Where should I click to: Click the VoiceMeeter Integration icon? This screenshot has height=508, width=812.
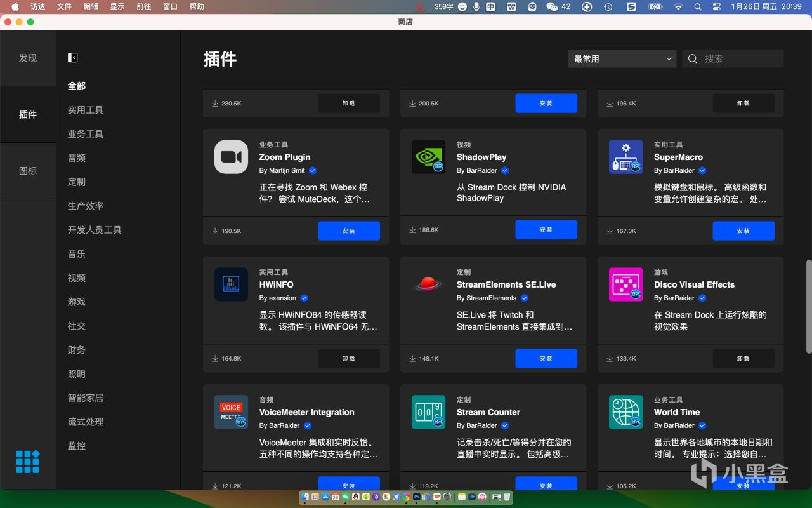point(231,412)
